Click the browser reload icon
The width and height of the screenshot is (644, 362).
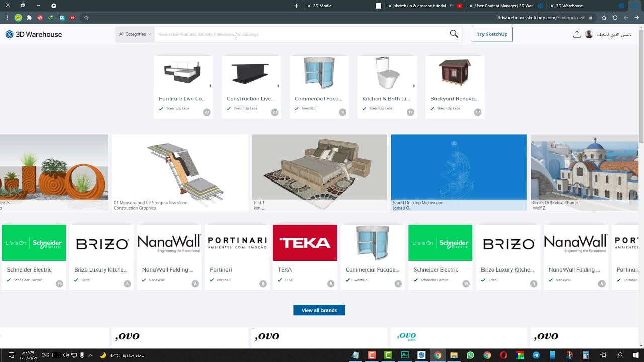click(615, 18)
